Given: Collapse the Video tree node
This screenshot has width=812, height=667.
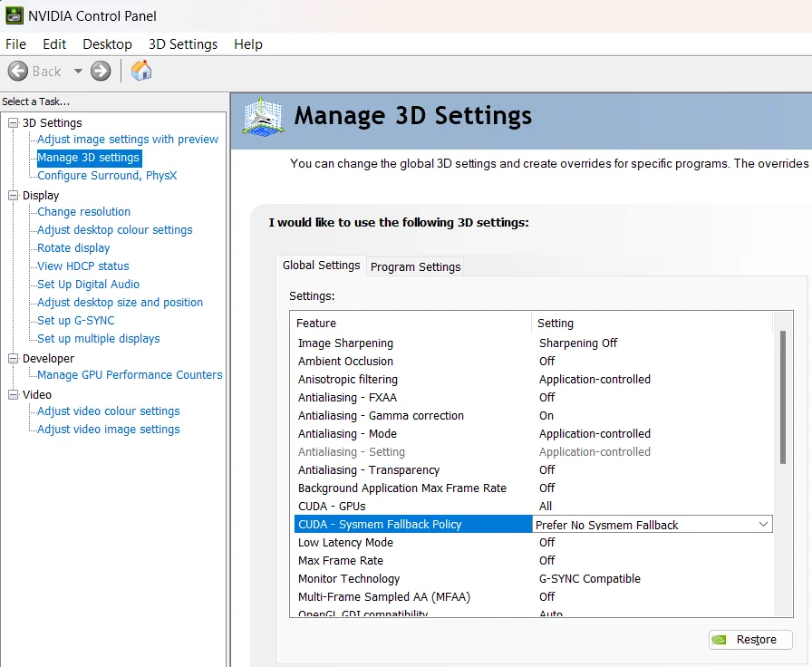Looking at the screenshot, I should (13, 394).
